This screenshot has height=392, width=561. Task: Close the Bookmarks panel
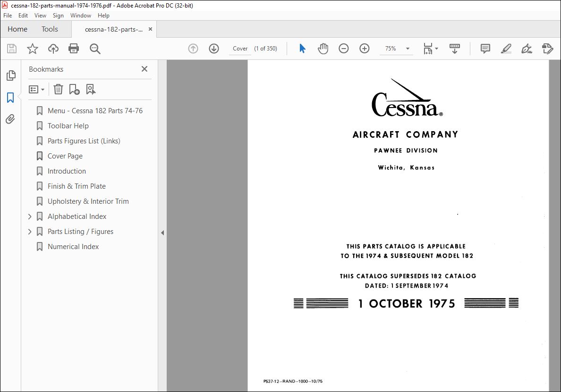(144, 69)
